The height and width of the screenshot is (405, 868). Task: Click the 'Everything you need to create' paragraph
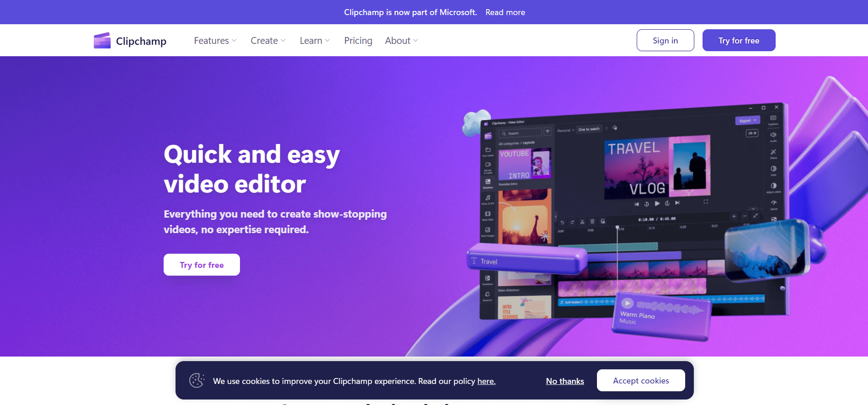point(275,222)
